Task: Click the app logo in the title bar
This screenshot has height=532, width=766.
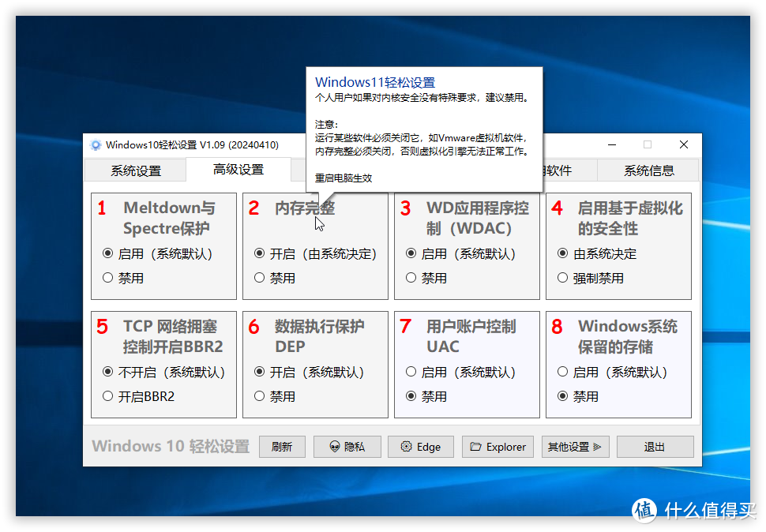Action: [95, 144]
